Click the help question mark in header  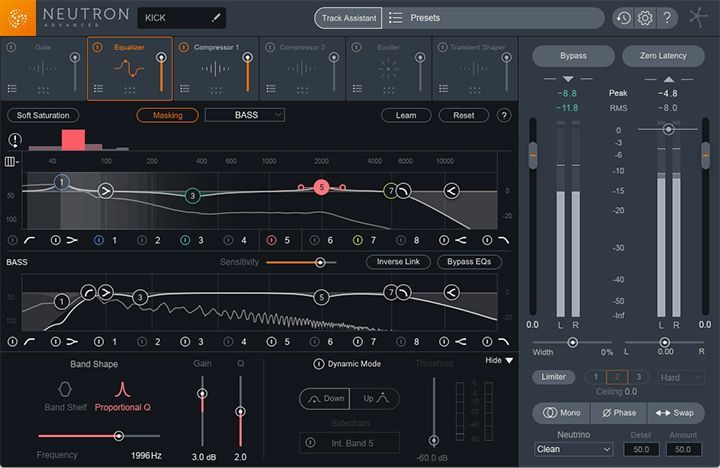click(667, 18)
